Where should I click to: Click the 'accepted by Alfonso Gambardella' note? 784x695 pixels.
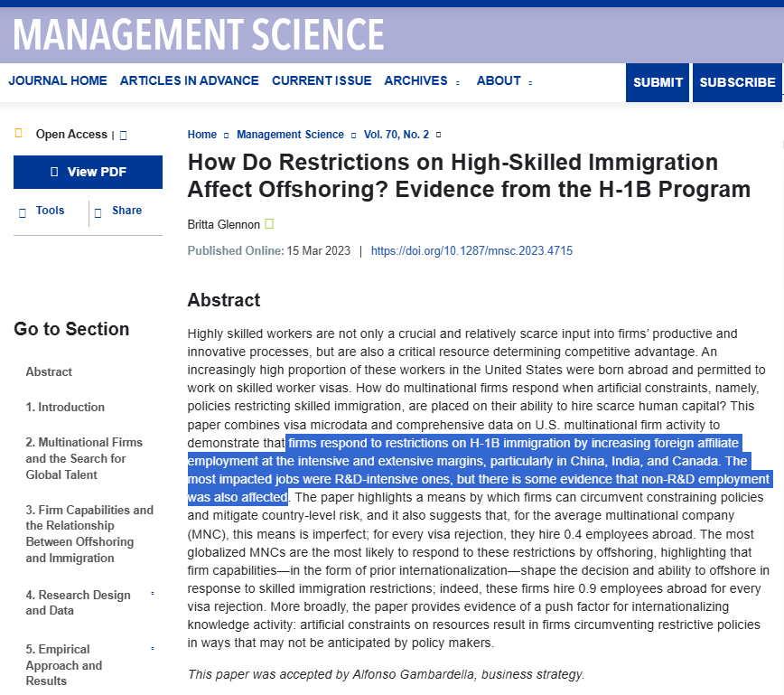click(x=386, y=674)
